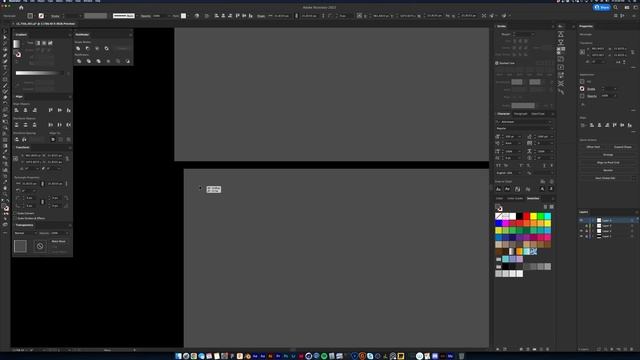Click the Stroke swatch in Properties Appearance
The width and height of the screenshot is (640, 360).
point(582,89)
